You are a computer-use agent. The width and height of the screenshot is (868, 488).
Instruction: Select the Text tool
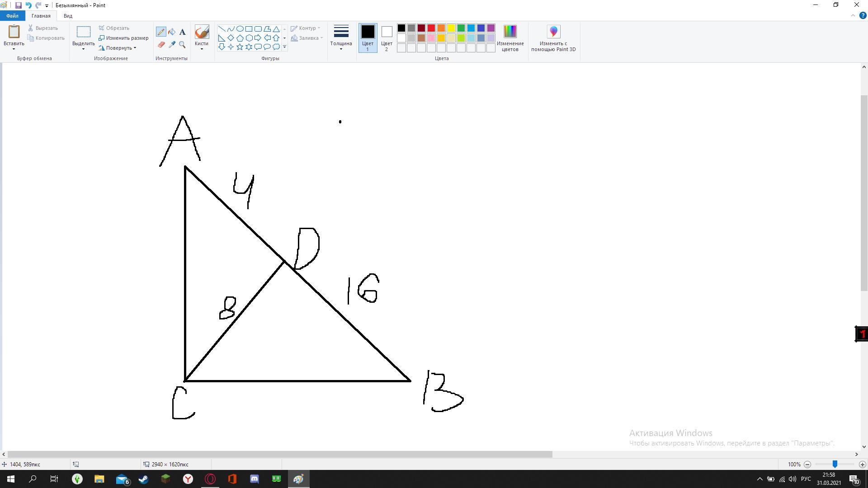[182, 32]
